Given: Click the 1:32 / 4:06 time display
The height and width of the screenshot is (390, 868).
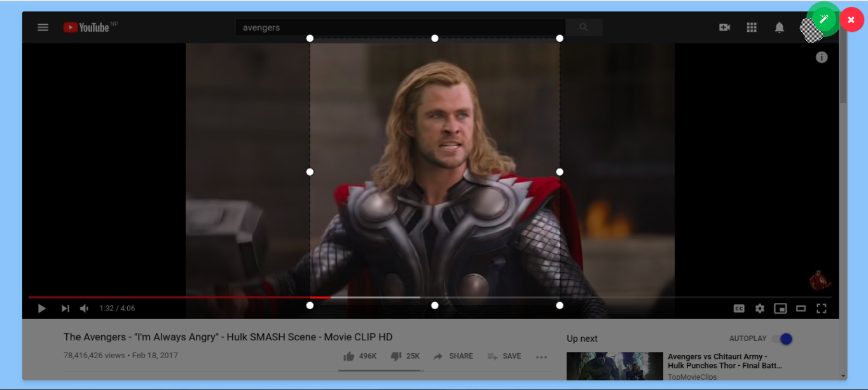Looking at the screenshot, I should pos(117,309).
